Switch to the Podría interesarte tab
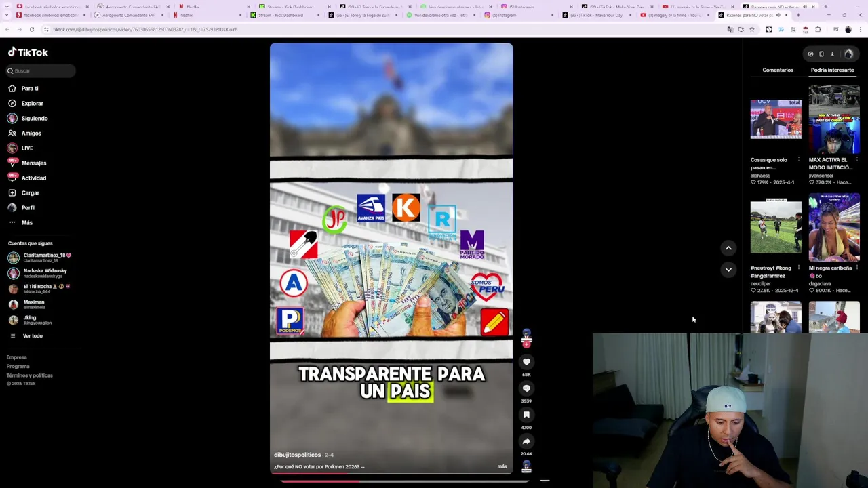868x488 pixels. click(x=832, y=70)
